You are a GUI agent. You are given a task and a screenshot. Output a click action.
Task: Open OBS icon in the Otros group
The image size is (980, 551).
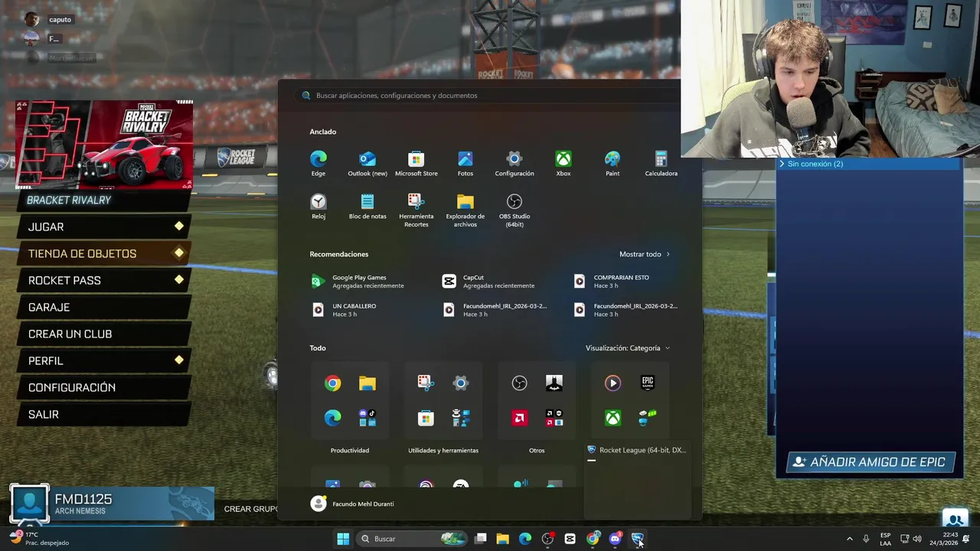point(519,383)
